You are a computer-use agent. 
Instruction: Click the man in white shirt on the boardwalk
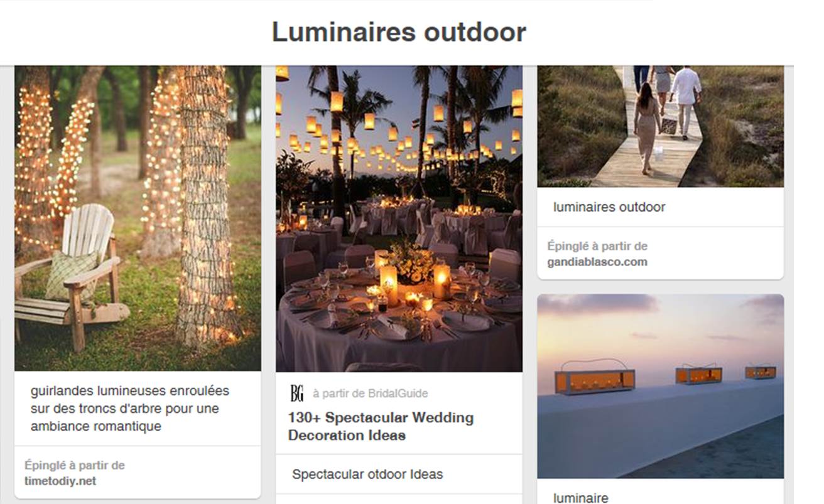[686, 100]
